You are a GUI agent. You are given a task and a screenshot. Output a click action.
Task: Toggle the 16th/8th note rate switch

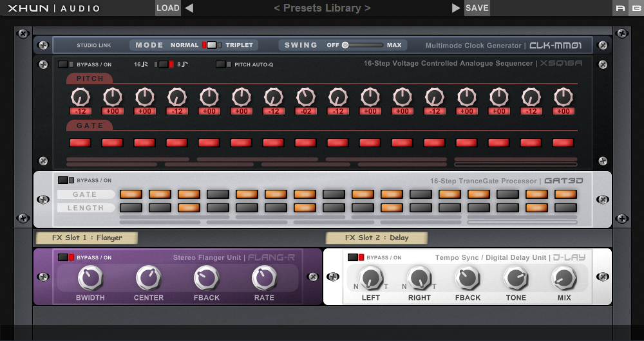[164, 64]
